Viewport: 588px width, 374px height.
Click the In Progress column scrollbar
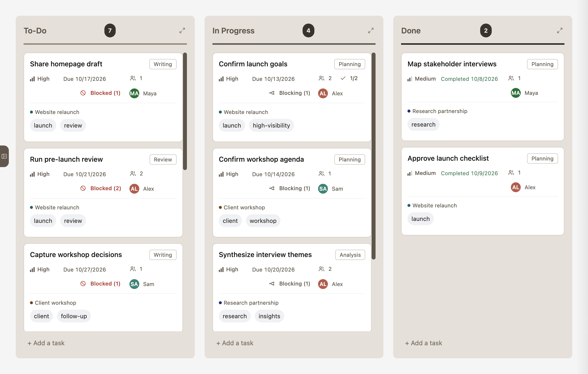tap(374, 156)
